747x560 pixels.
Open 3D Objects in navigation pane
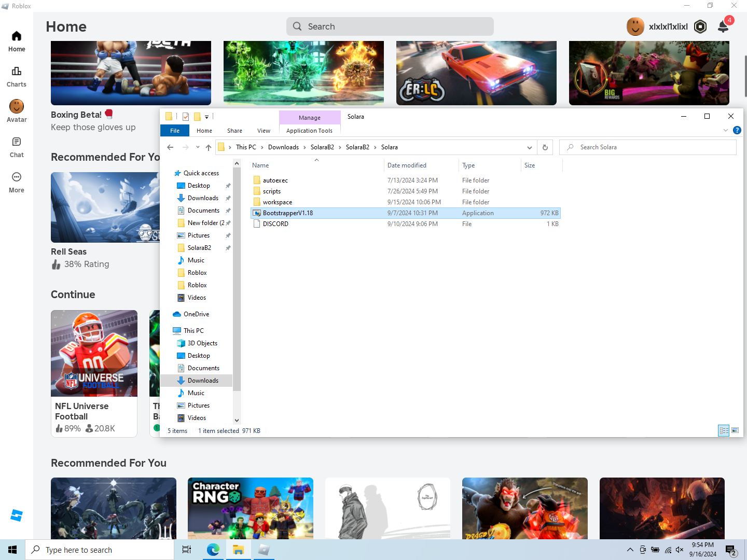202,343
